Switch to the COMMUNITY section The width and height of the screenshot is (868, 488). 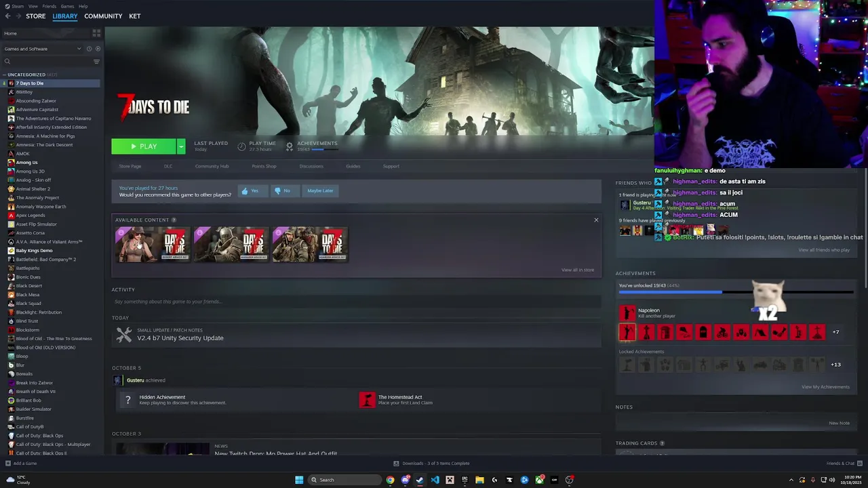pyautogui.click(x=103, y=16)
